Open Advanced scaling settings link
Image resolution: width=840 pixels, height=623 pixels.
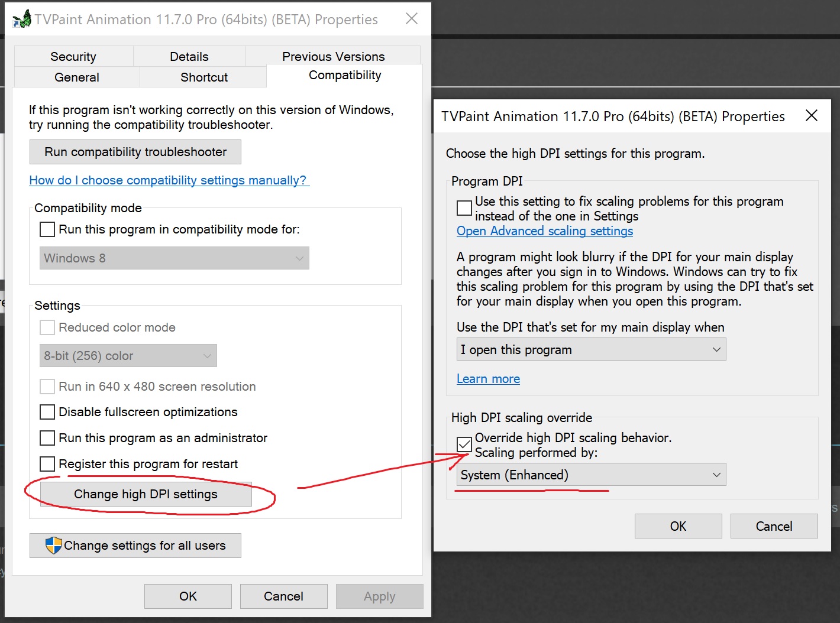[545, 231]
